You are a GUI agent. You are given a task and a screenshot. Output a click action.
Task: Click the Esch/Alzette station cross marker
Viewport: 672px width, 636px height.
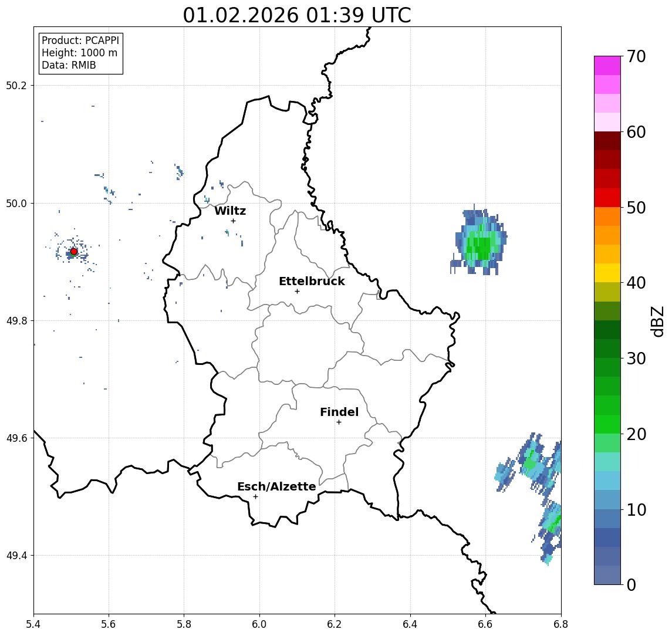pyautogui.click(x=255, y=497)
